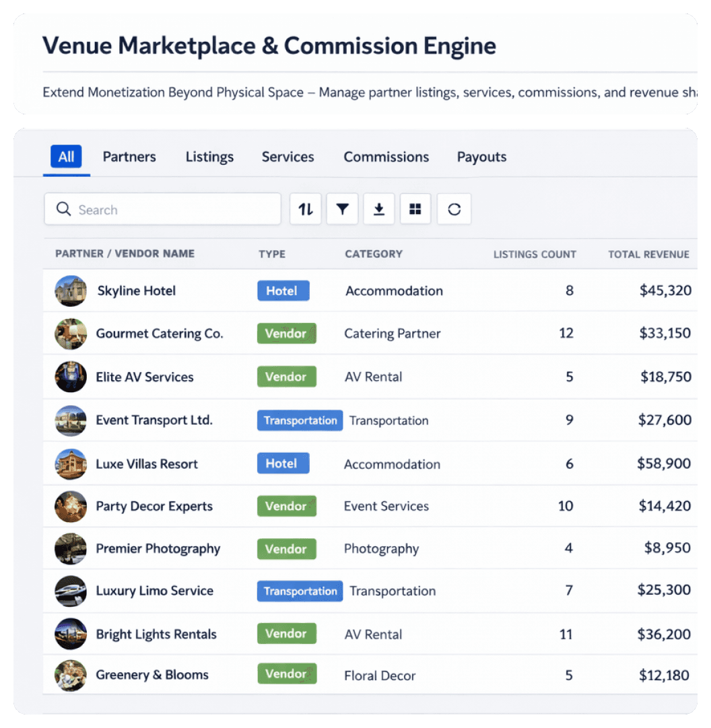This screenshot has height=728, width=711.
Task: Click the sort order icon
Action: click(306, 209)
